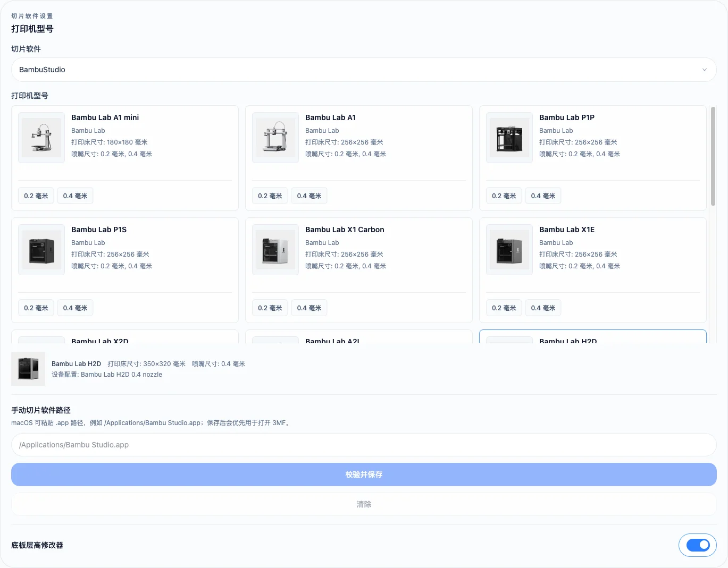Choose the Bambu Lab X1 Carbon image
This screenshot has height=568, width=728.
click(x=275, y=250)
